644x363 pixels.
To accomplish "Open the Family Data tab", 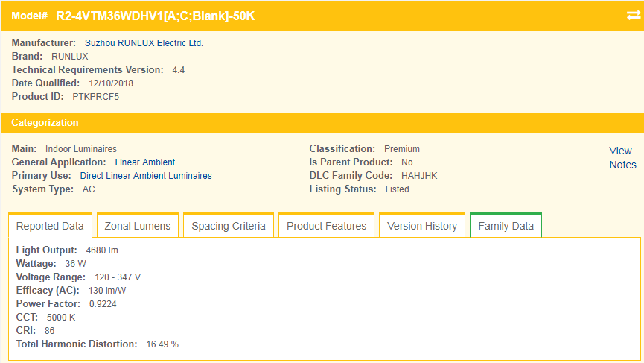I will pos(506,226).
